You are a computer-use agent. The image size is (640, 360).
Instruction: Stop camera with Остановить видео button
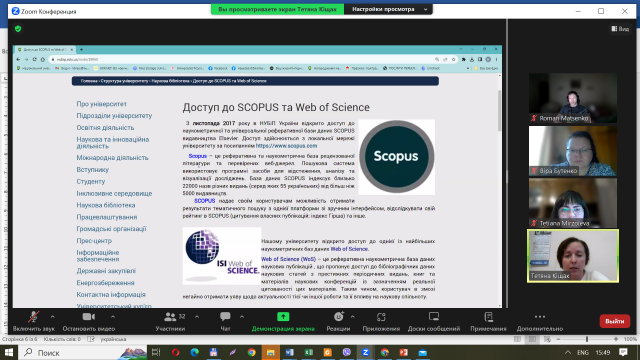(89, 321)
